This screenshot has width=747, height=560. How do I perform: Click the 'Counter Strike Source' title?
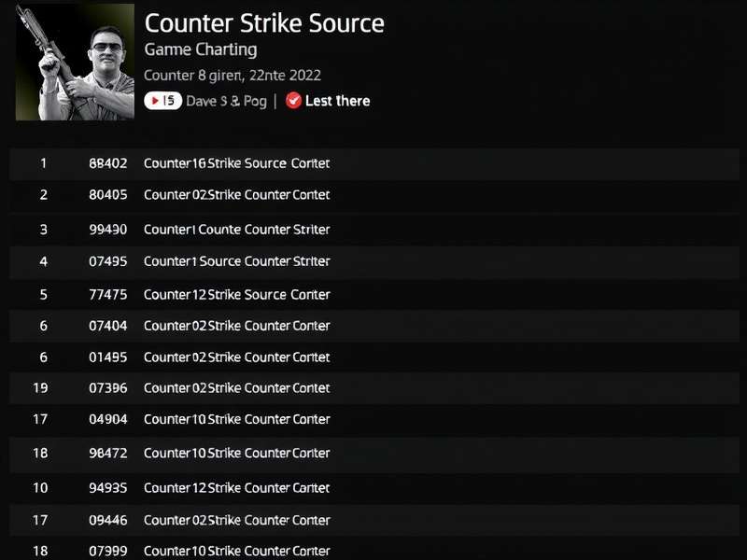[x=264, y=23]
